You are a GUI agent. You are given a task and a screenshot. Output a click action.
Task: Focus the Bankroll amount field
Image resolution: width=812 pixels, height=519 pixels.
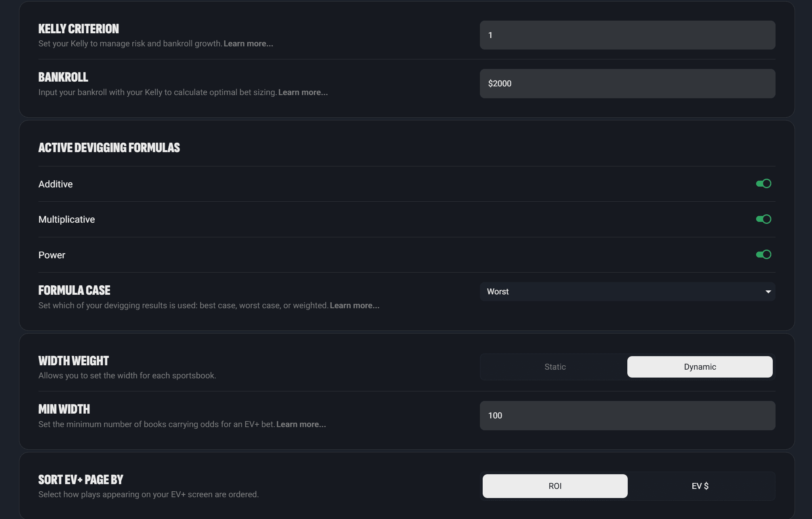coord(627,84)
